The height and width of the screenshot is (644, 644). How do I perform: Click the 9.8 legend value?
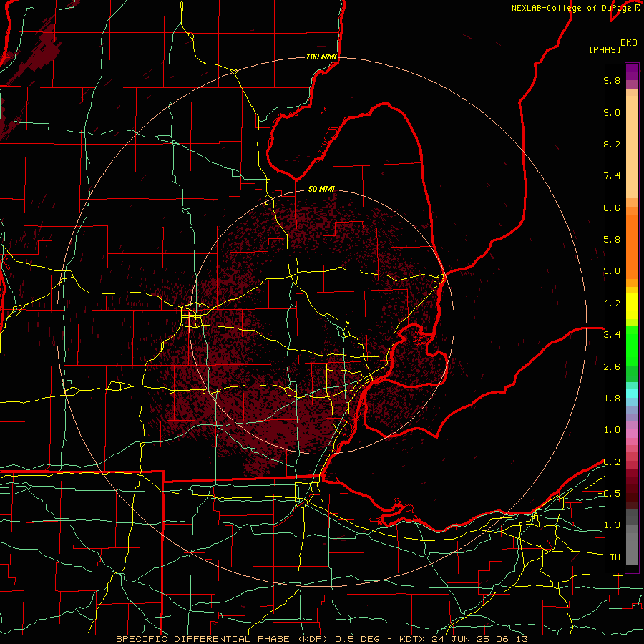[612, 80]
